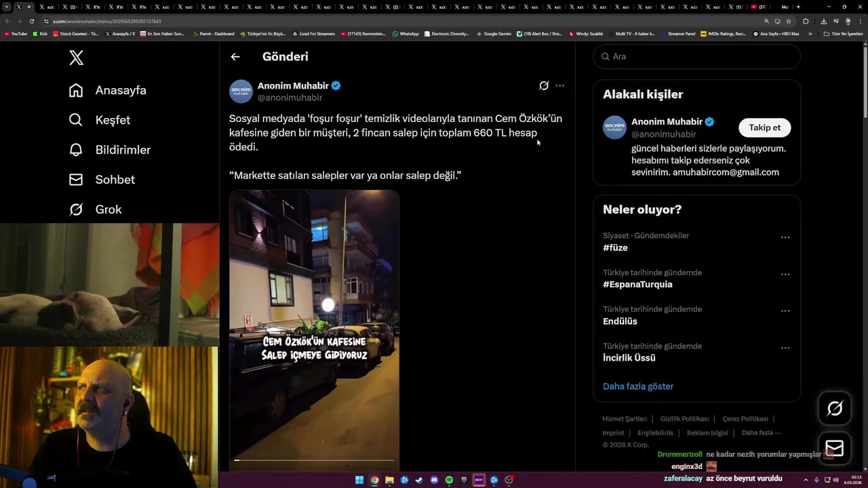The height and width of the screenshot is (488, 868).
Task: Click the @anonimuhabir handle under the post author
Action: (x=290, y=98)
